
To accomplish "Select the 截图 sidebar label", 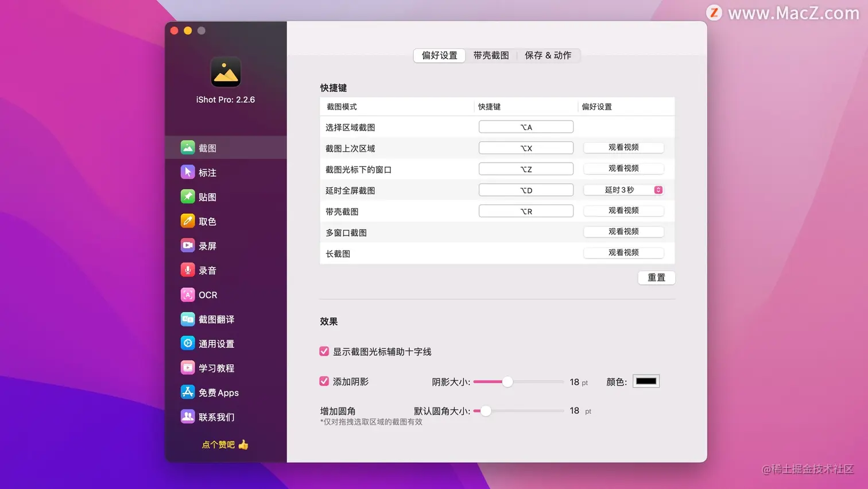I will pyautogui.click(x=207, y=148).
